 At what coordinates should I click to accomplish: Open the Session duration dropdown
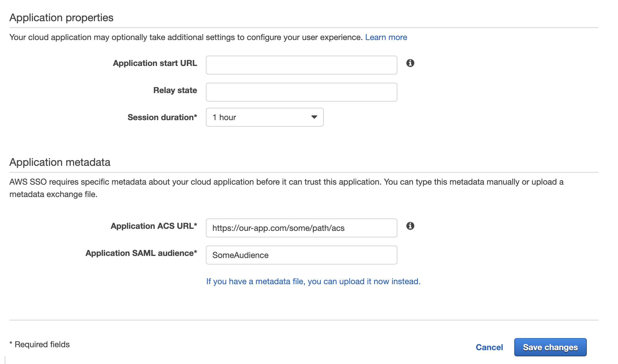(265, 117)
